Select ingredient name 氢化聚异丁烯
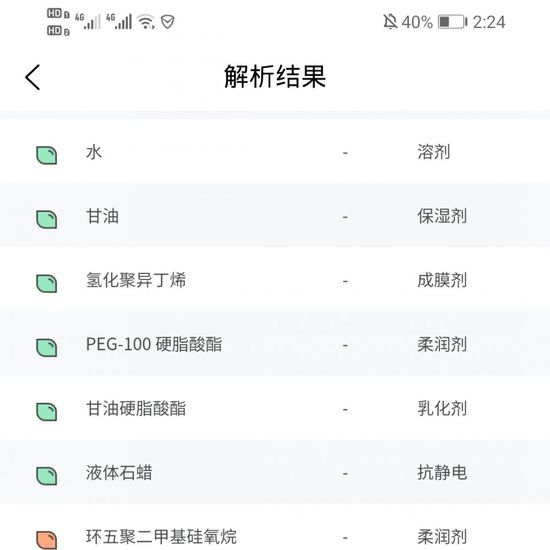The width and height of the screenshot is (550, 550). 136,280
